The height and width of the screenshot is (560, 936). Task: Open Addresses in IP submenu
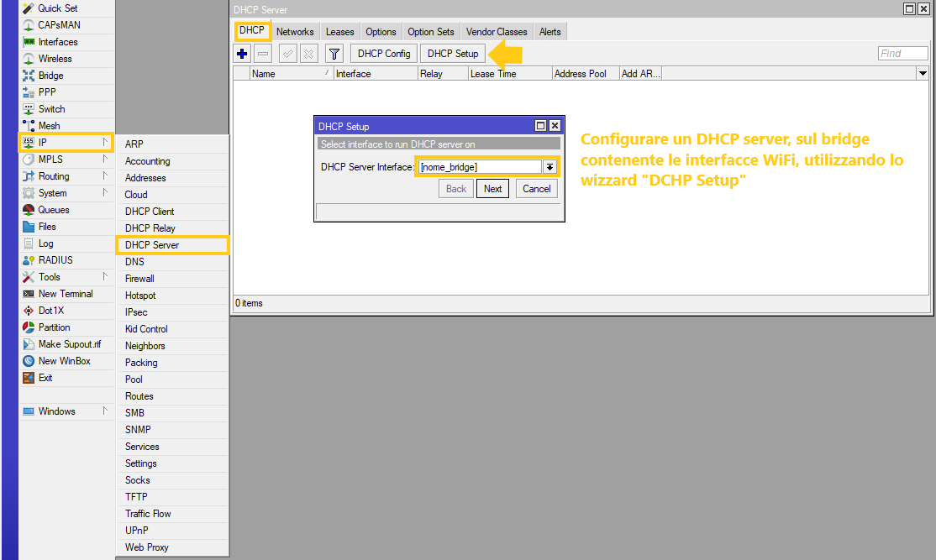tap(172, 178)
